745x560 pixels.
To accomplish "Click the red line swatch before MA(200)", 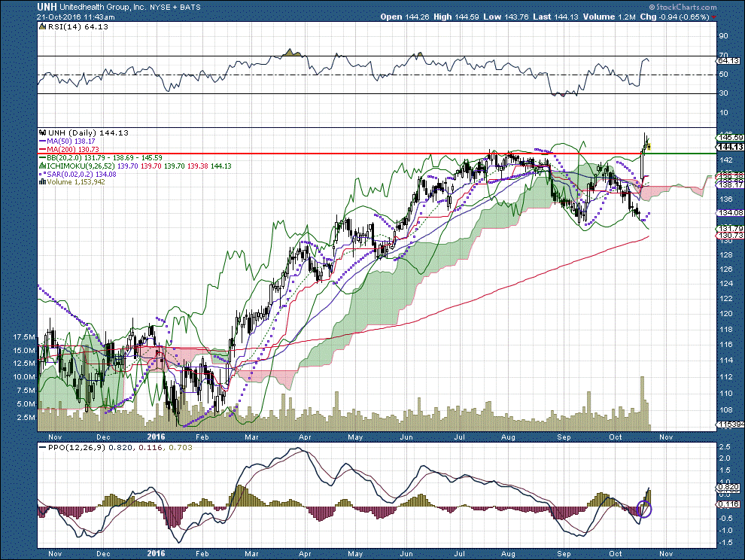I will pos(42,149).
